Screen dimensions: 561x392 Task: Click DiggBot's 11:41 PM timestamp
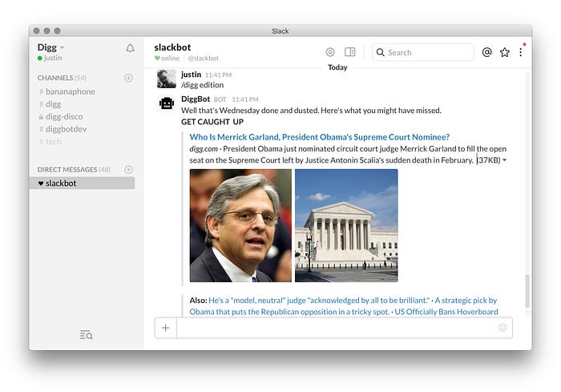[x=245, y=99]
